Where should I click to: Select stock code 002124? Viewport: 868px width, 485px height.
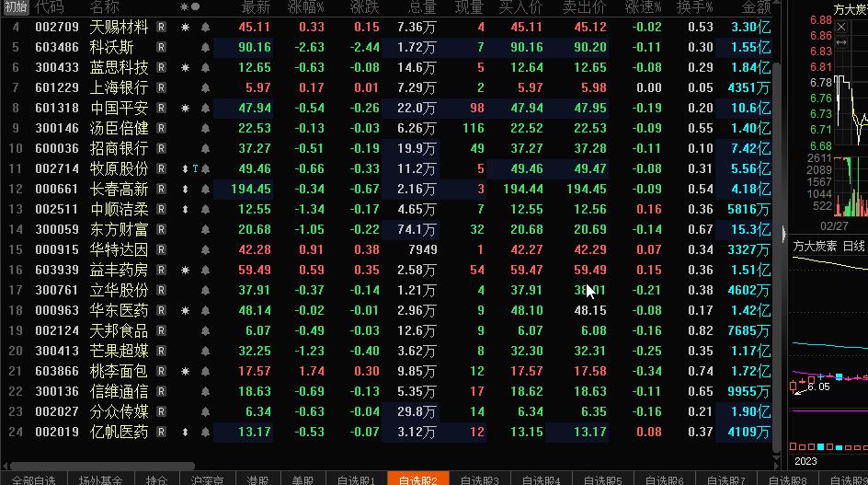click(x=57, y=331)
